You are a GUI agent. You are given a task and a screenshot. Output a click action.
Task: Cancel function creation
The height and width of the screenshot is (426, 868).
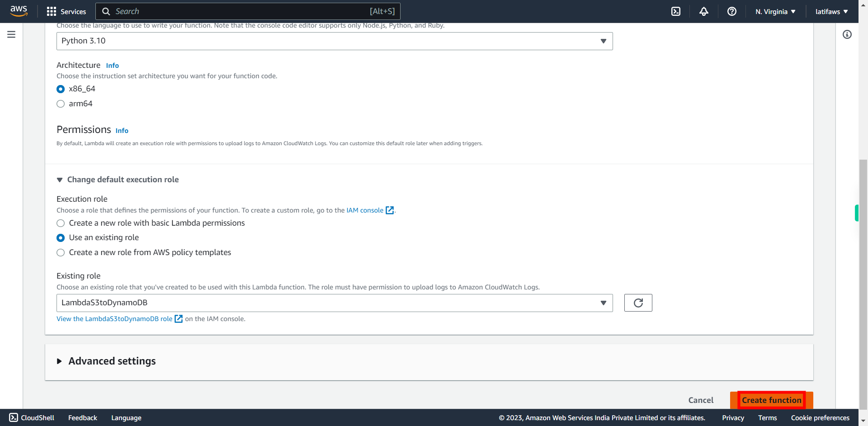pyautogui.click(x=701, y=400)
